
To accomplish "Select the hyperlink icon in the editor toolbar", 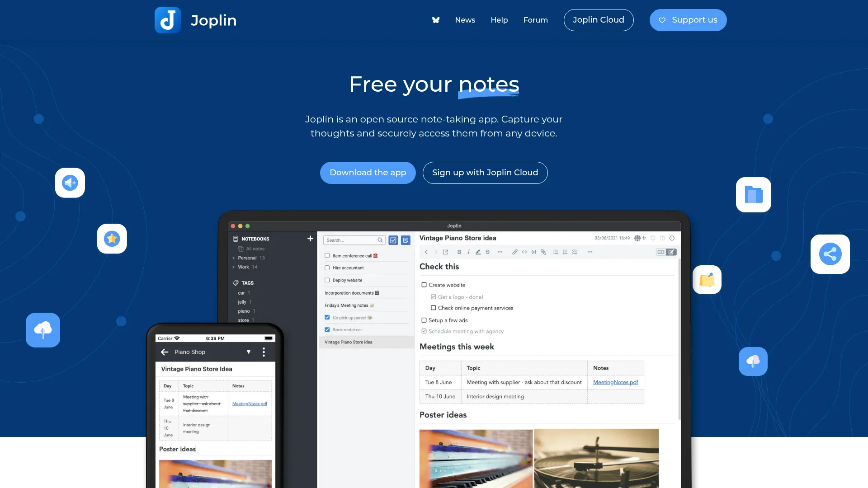I will click(x=515, y=252).
